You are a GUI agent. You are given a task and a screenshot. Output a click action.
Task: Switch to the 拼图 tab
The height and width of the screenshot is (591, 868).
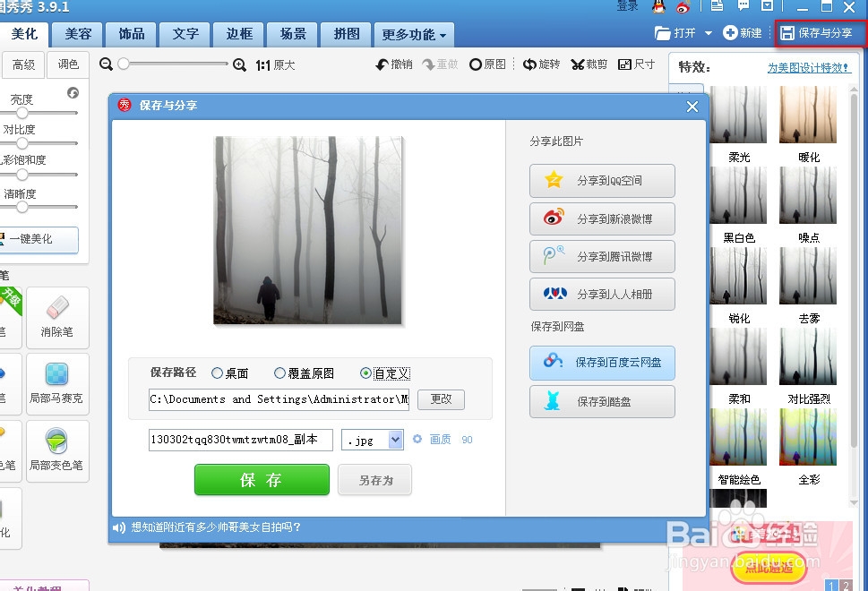click(347, 34)
